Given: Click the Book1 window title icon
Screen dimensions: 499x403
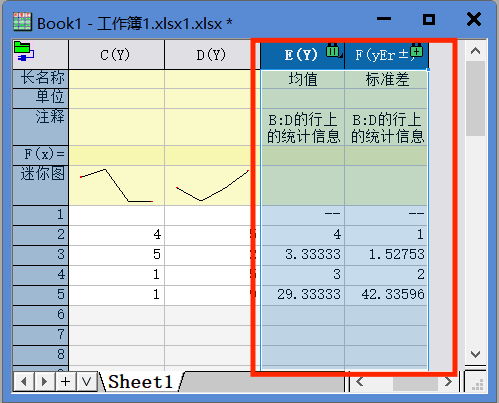Looking at the screenshot, I should [x=22, y=22].
